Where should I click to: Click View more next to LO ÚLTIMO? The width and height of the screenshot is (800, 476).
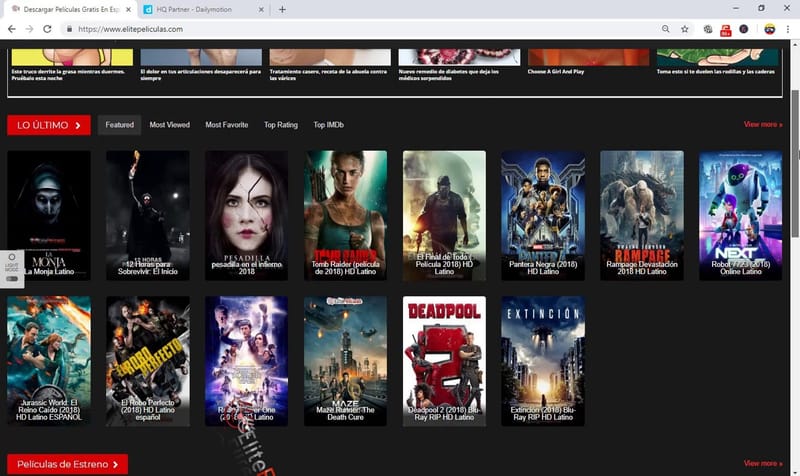tap(763, 124)
